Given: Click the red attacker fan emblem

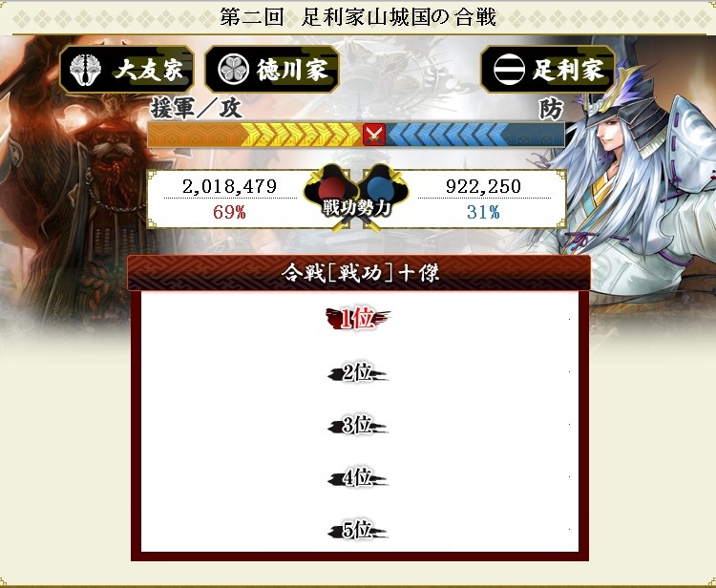Looking at the screenshot, I should [x=331, y=188].
